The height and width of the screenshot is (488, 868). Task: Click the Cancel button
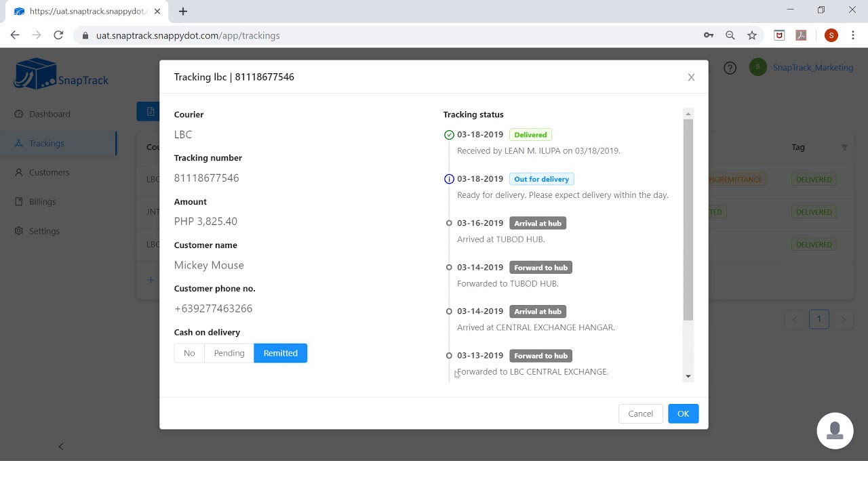[x=640, y=413]
